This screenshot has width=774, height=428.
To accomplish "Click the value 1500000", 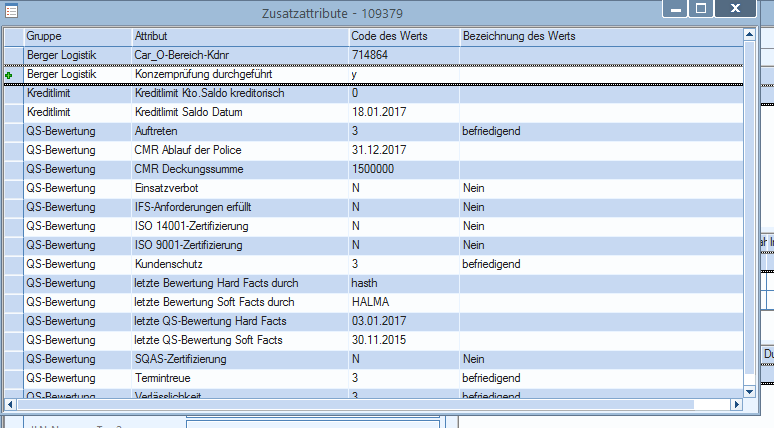I will coord(373,169).
